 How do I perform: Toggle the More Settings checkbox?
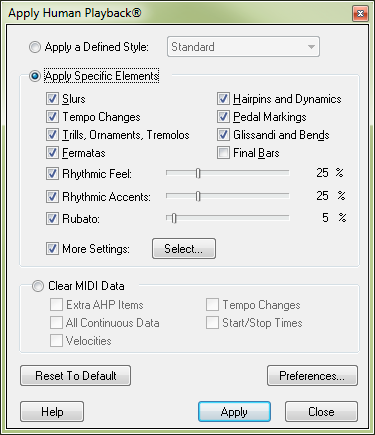[52, 249]
